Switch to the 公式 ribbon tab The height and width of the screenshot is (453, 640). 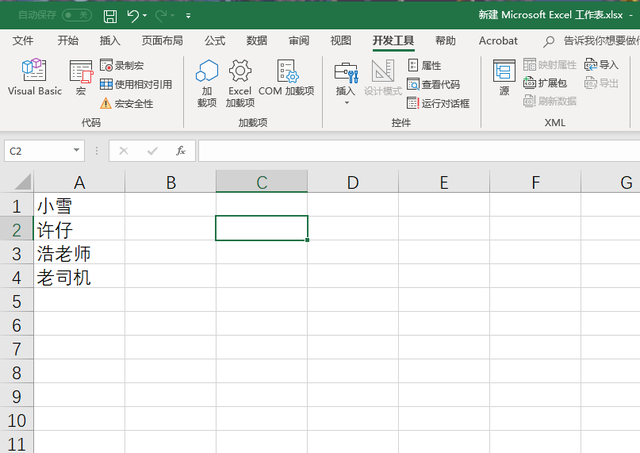215,41
